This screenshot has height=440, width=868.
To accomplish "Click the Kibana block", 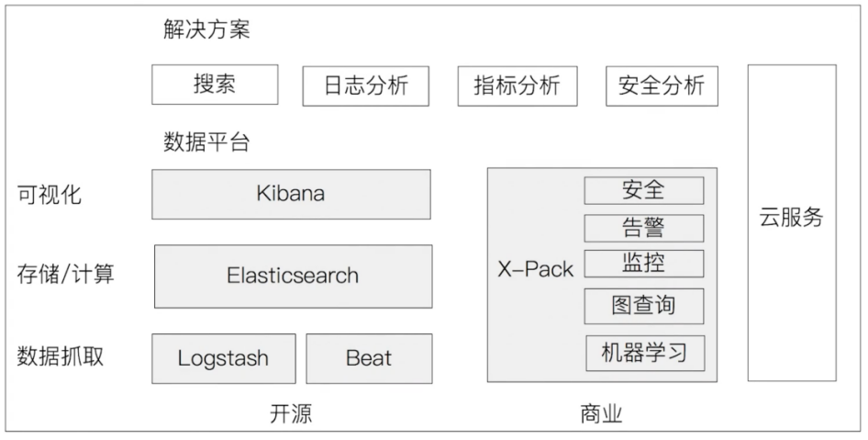I will pos(291,194).
